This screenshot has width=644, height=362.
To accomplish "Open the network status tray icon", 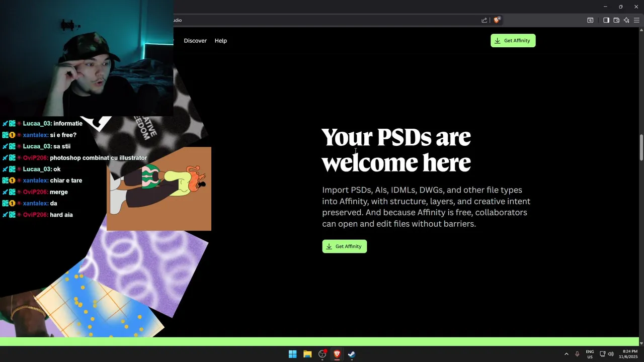I will click(x=602, y=354).
